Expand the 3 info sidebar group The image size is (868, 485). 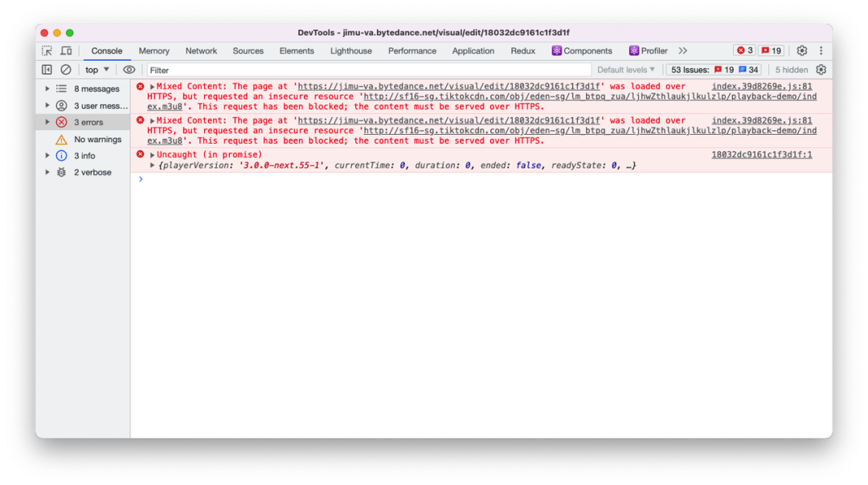pos(47,156)
